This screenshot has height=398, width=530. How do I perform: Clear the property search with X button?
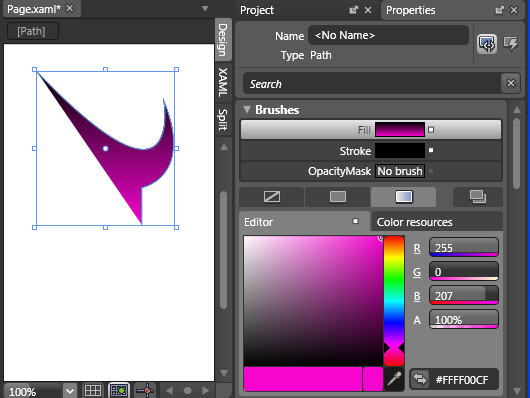[x=511, y=83]
